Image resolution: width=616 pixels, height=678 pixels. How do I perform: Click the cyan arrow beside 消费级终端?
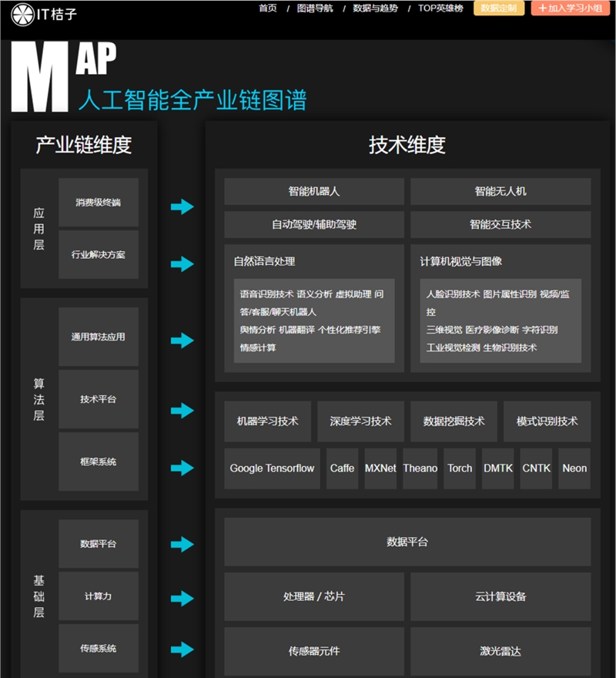coord(182,206)
